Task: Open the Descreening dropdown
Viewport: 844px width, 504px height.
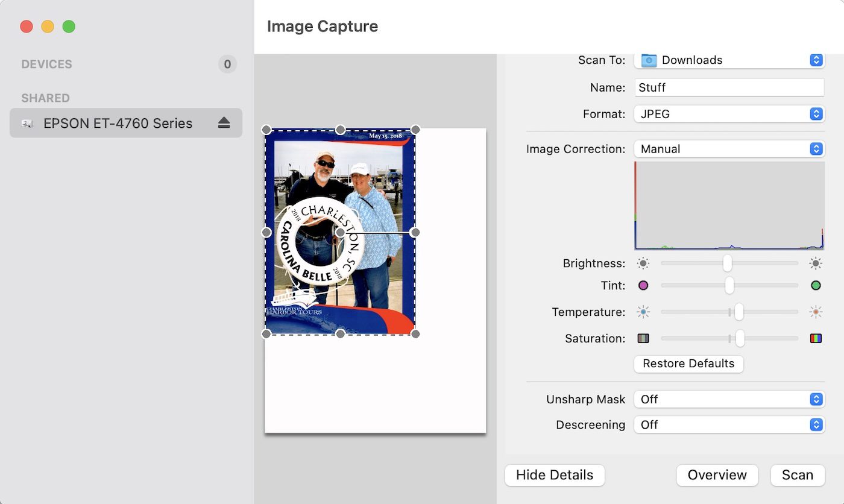Action: (x=729, y=424)
